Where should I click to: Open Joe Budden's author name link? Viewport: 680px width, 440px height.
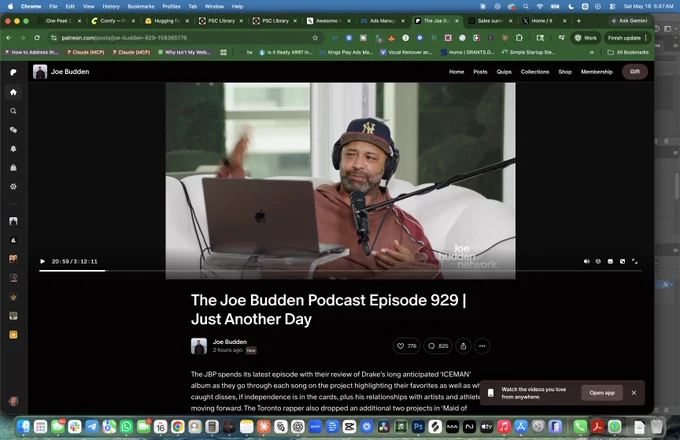click(x=230, y=342)
